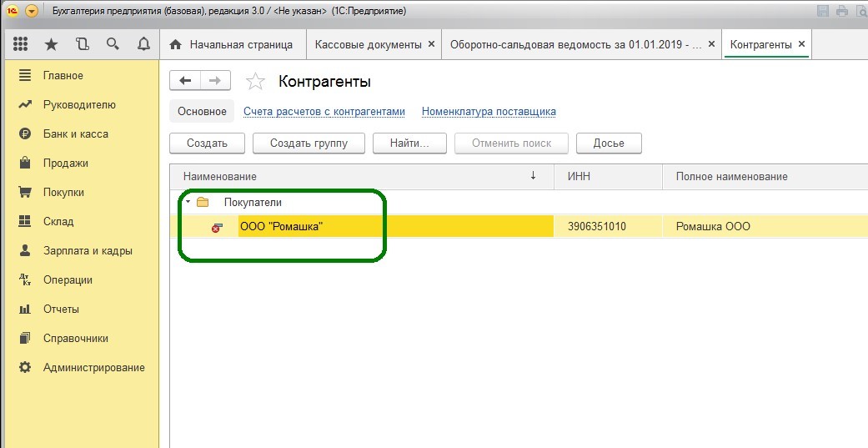The width and height of the screenshot is (868, 448).
Task: Close the Кассовые документы tab
Action: 432,44
